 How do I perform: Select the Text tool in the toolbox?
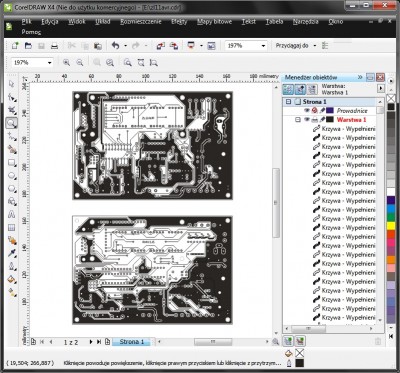(x=12, y=214)
